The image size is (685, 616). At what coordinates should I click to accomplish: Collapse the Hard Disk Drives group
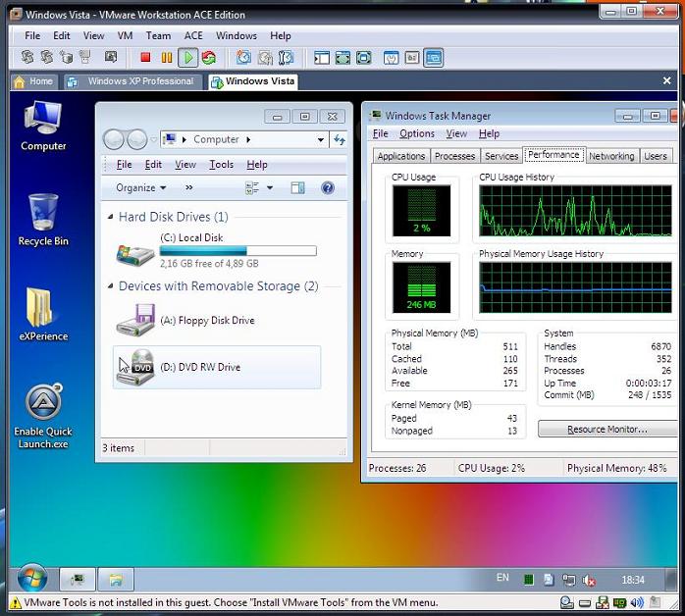pos(111,217)
